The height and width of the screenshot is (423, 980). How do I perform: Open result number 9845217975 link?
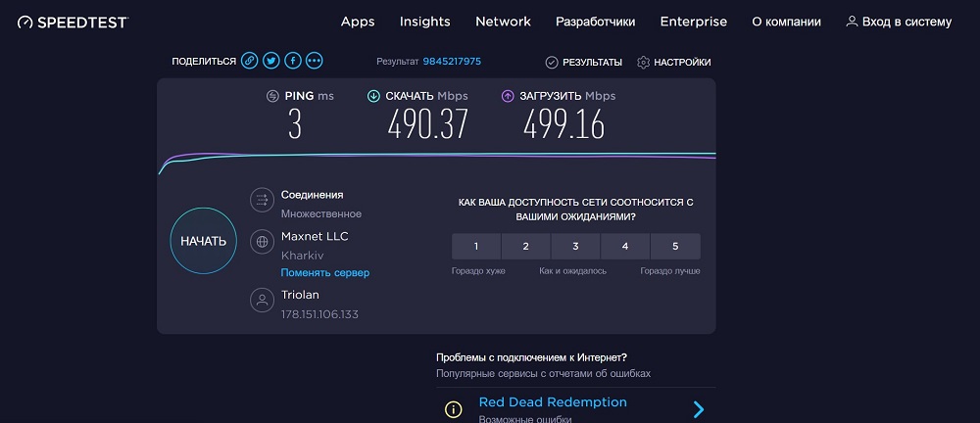coord(452,62)
